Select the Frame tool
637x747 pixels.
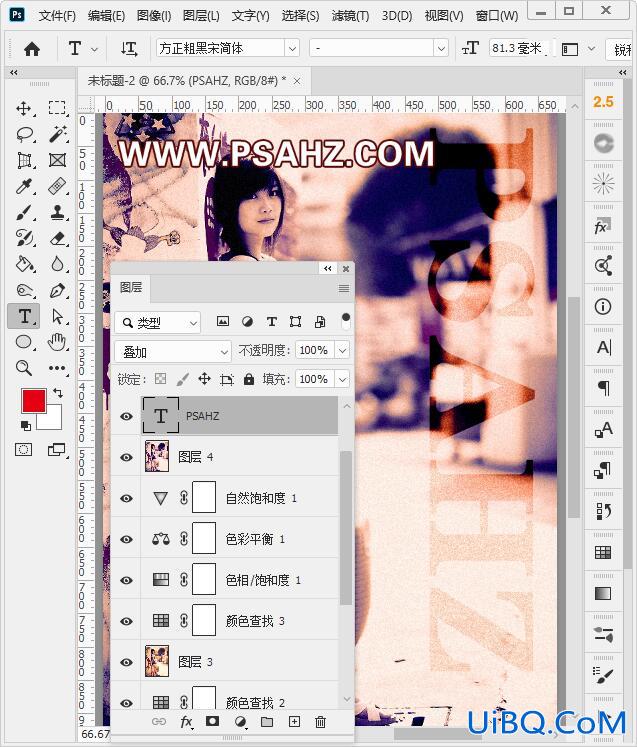point(57,160)
